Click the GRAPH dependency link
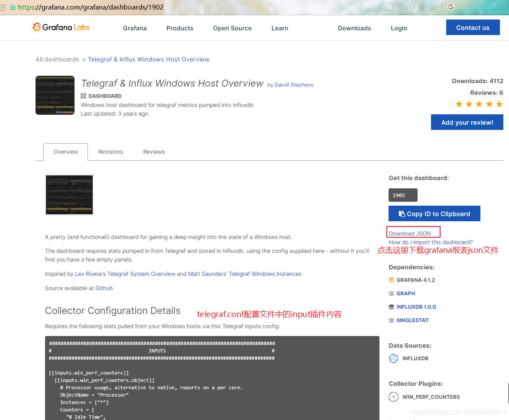509x420 pixels. pos(406,294)
